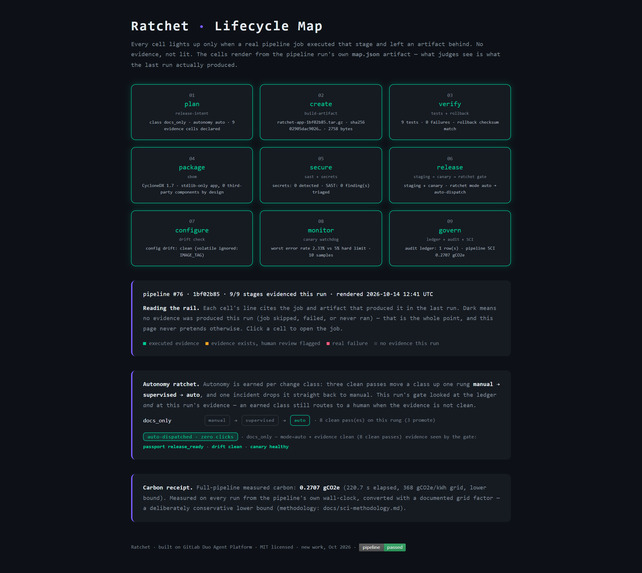Screen dimensions: 642x573
Task: Click the green executed evidence legend square
Action: [x=145, y=343]
